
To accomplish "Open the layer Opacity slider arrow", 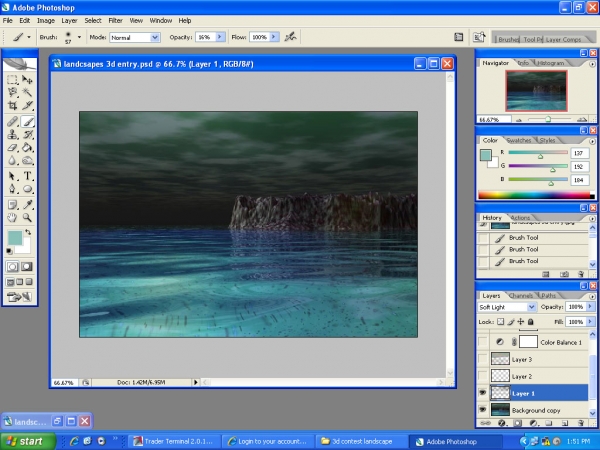I will coord(590,307).
